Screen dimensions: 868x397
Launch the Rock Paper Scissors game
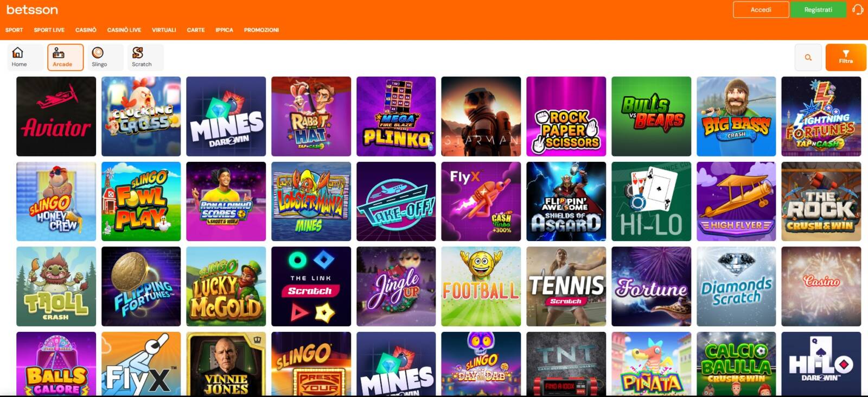point(566,116)
